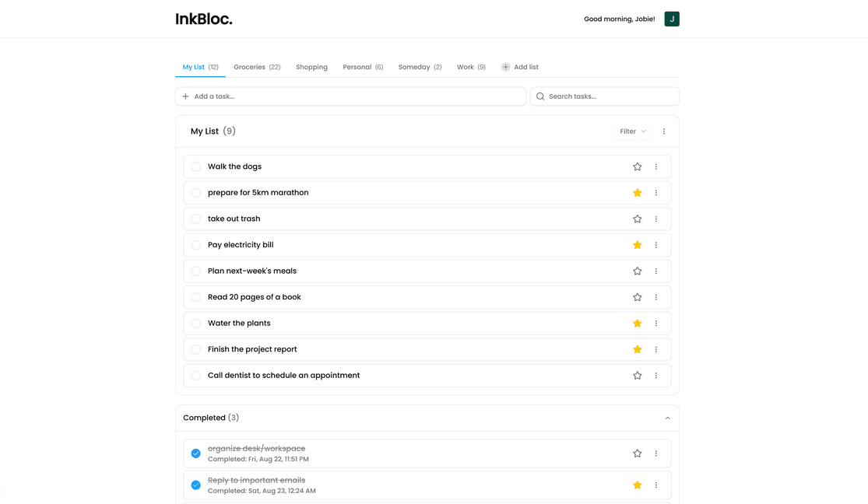Uncheck completed 'organize desk/workspace' task
868x504 pixels.
point(196,453)
